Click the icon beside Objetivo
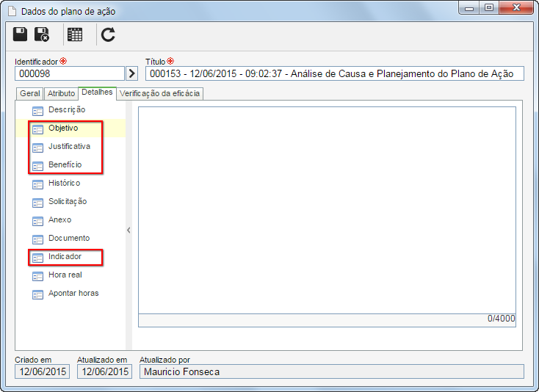539x392 pixels. [37, 129]
